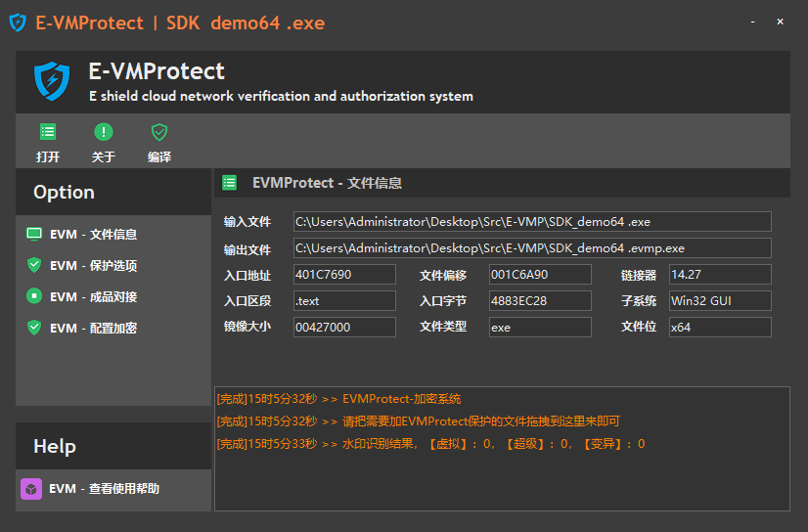The height and width of the screenshot is (532, 808).
Task: Click the 输入文件 label
Action: point(247,222)
